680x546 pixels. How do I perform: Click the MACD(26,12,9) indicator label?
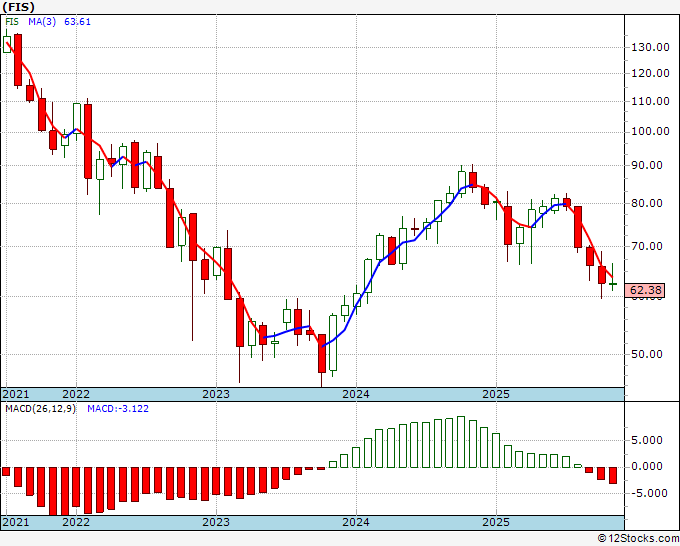(x=40, y=409)
